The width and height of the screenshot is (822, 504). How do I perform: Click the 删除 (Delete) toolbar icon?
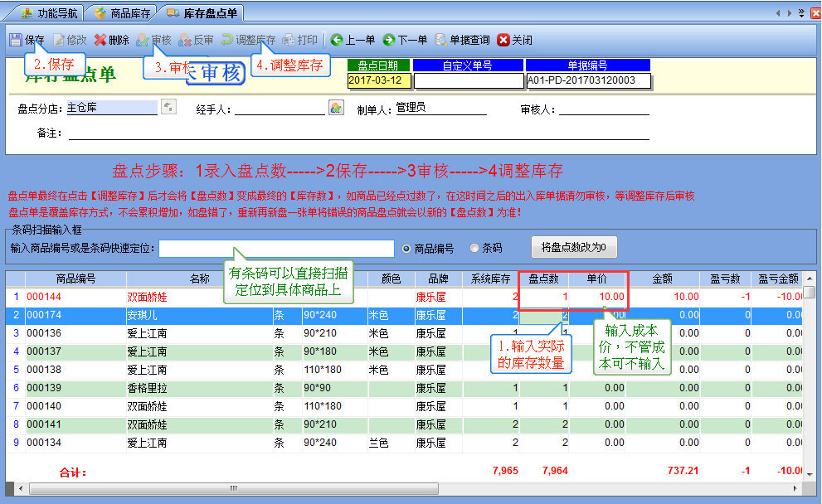101,40
